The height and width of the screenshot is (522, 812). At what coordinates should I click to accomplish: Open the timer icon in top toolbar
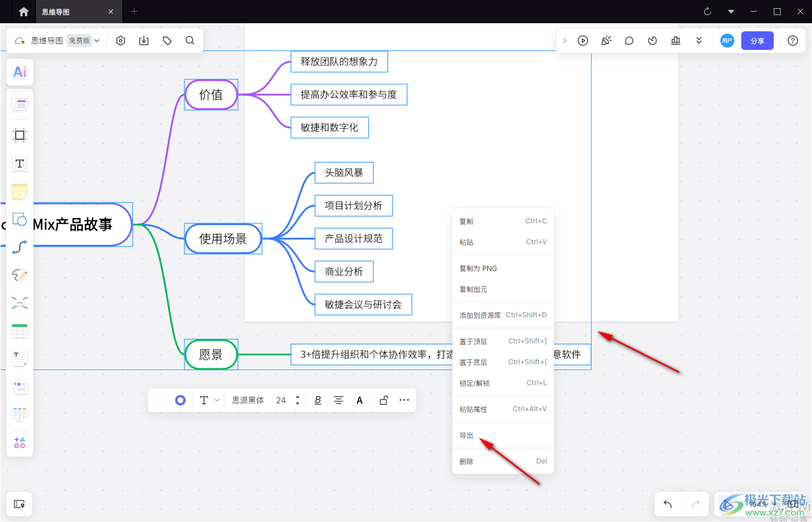tap(652, 41)
